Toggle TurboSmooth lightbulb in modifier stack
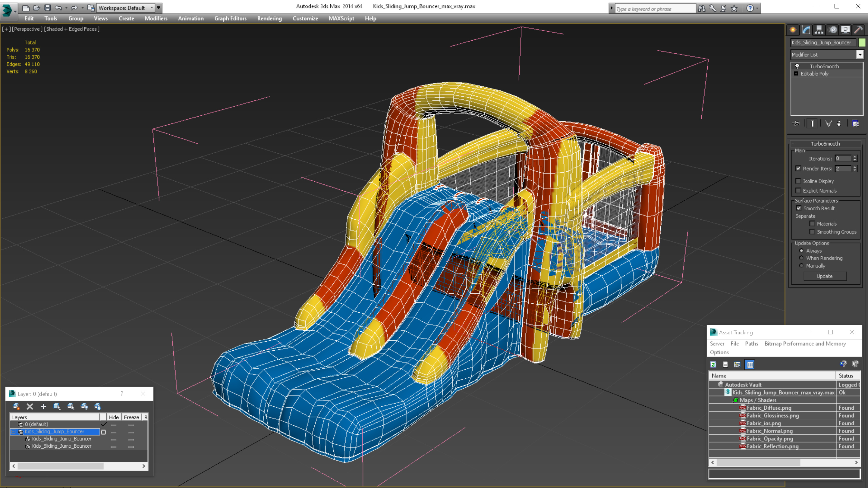 [x=797, y=66]
